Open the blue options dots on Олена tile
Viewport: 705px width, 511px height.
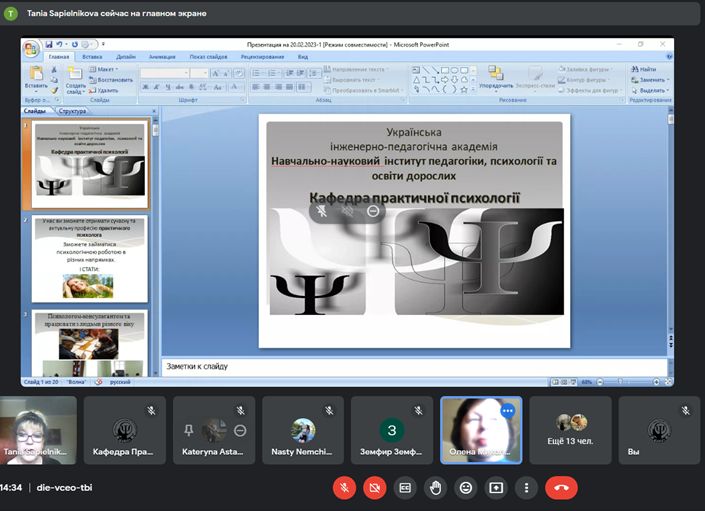pos(508,410)
